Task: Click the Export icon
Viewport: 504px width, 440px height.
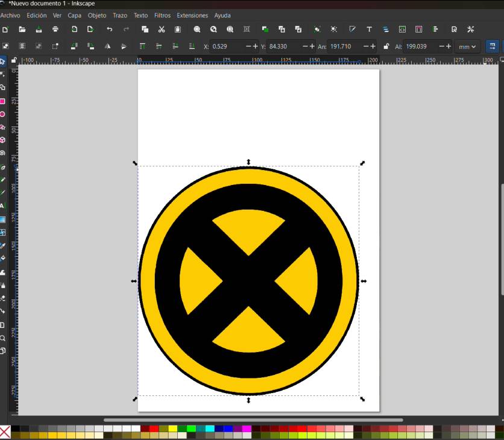Action: pos(90,30)
